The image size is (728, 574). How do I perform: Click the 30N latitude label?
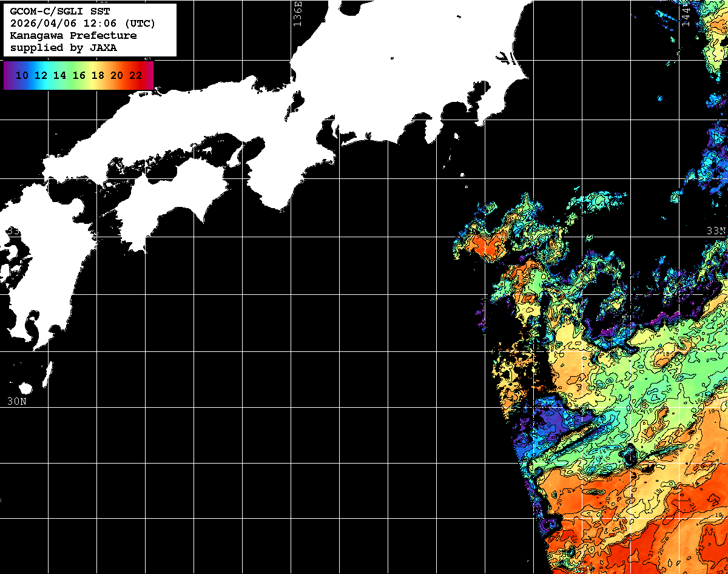pyautogui.click(x=16, y=401)
